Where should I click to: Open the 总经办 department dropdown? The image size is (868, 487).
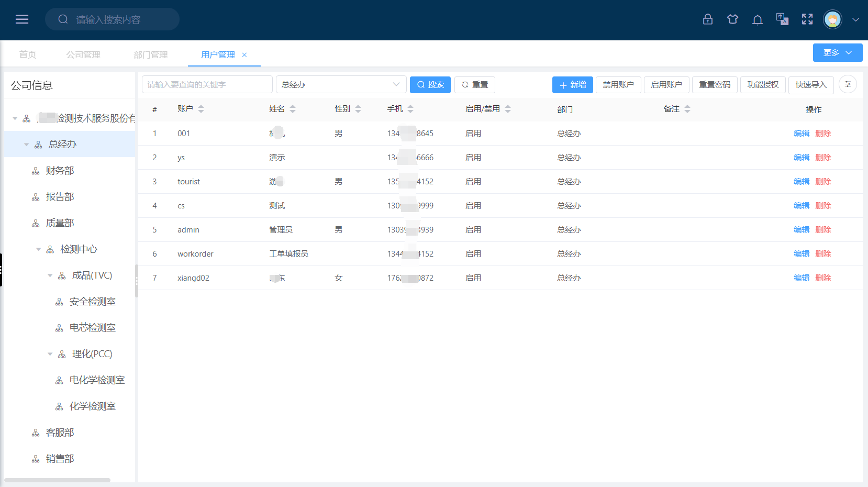click(x=341, y=84)
